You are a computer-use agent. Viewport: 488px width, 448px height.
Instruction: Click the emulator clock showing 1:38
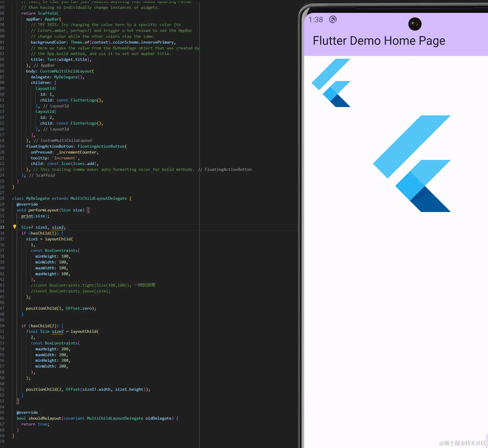[316, 20]
